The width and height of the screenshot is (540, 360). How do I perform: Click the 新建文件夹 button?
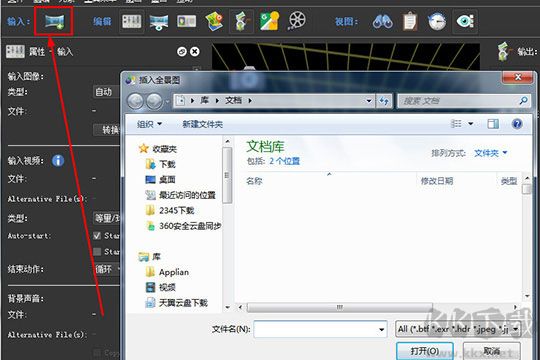[x=202, y=124]
